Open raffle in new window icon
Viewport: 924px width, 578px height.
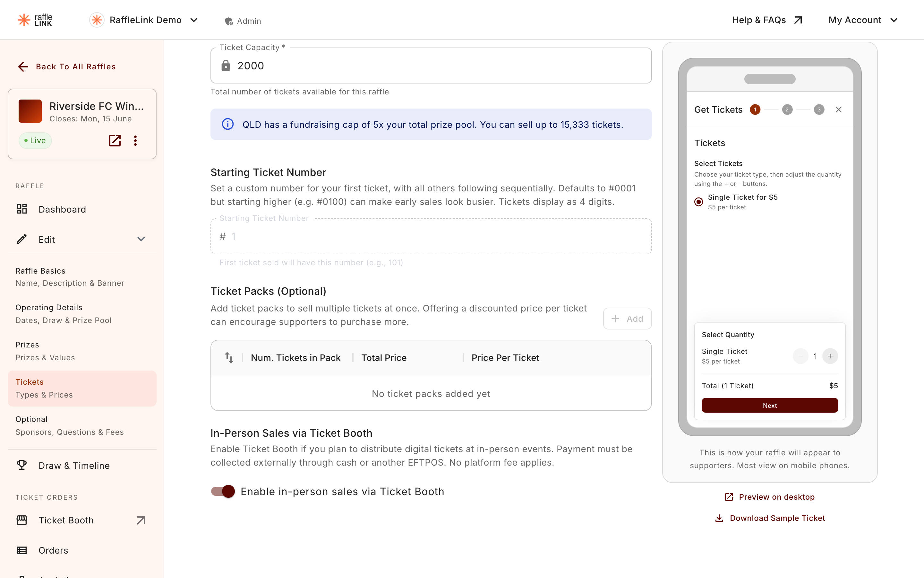point(115,141)
